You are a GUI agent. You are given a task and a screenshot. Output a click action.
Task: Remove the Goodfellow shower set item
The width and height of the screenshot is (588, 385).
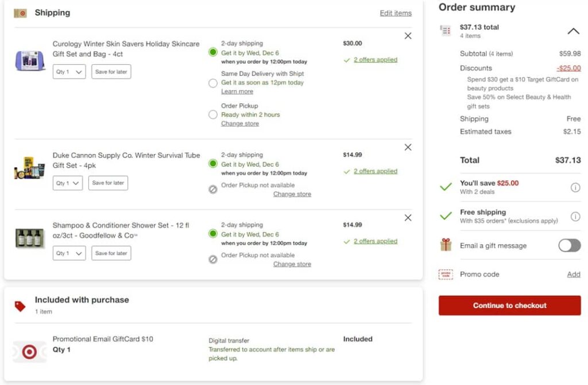pos(408,218)
